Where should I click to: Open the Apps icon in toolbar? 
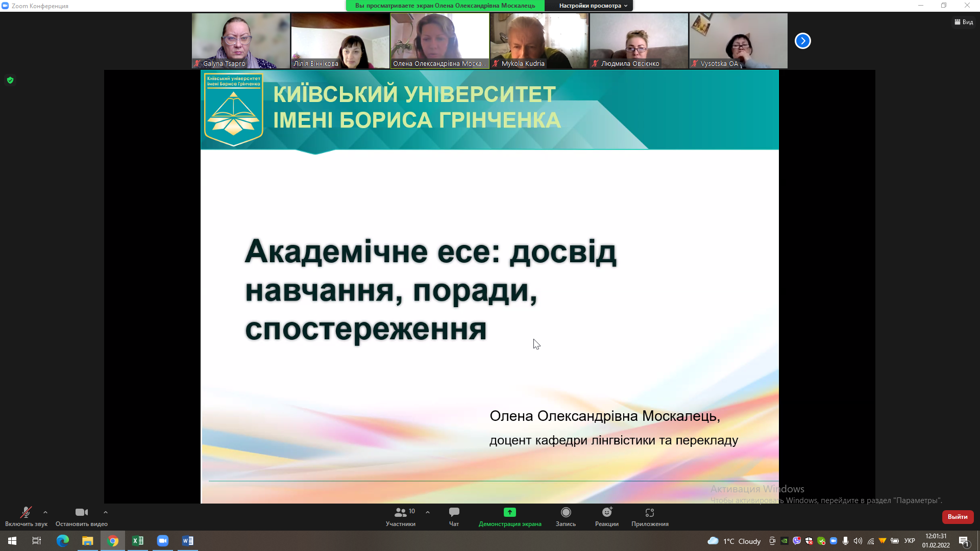coord(649,512)
